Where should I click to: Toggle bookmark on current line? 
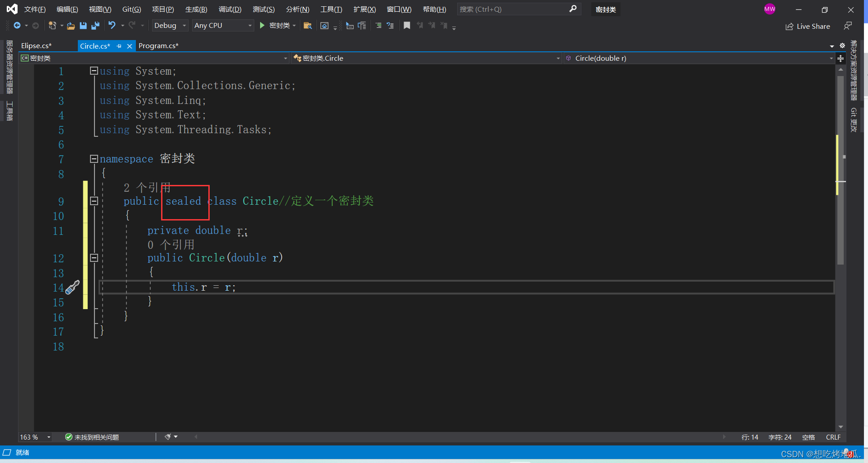coord(407,26)
